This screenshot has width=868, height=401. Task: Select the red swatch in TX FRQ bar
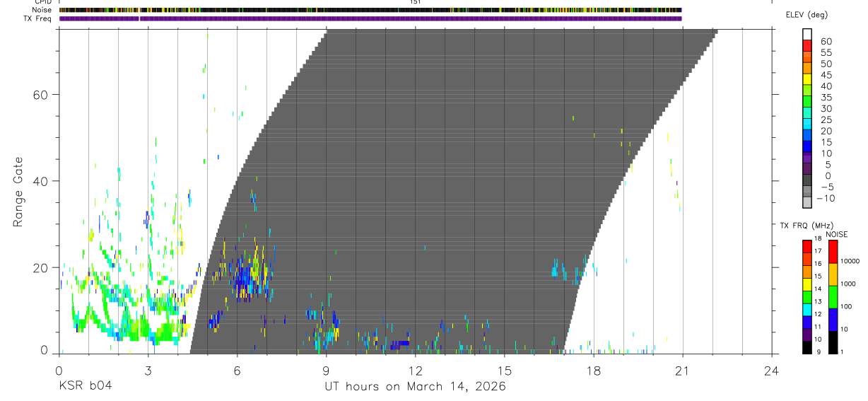point(807,246)
